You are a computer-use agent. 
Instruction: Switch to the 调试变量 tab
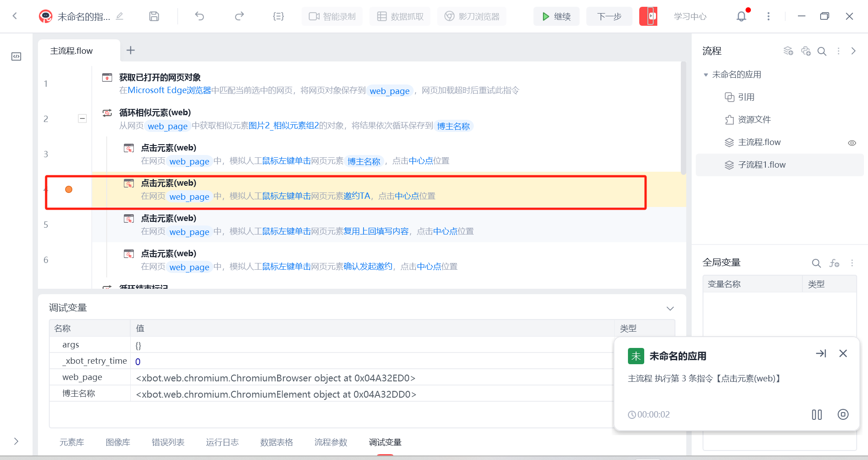point(385,442)
